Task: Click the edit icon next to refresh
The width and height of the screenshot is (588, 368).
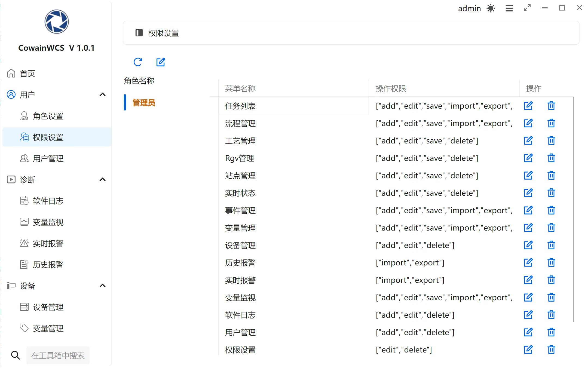Action: tap(161, 62)
